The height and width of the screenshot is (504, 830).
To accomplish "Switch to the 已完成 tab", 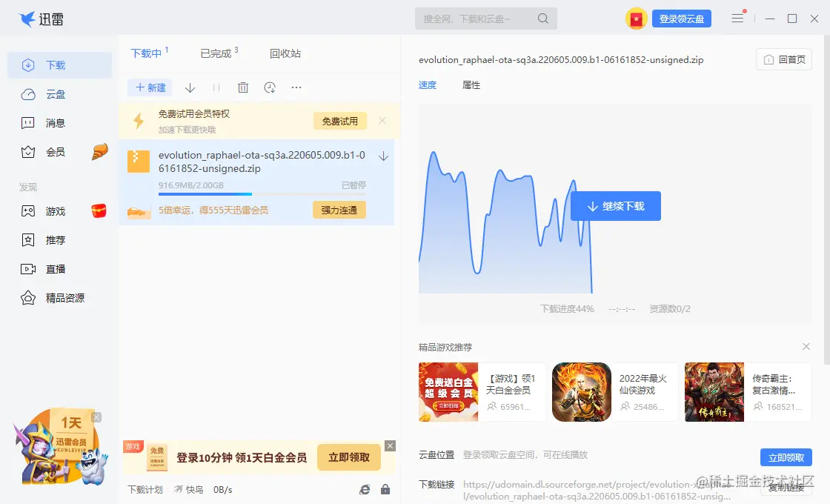I will 219,53.
